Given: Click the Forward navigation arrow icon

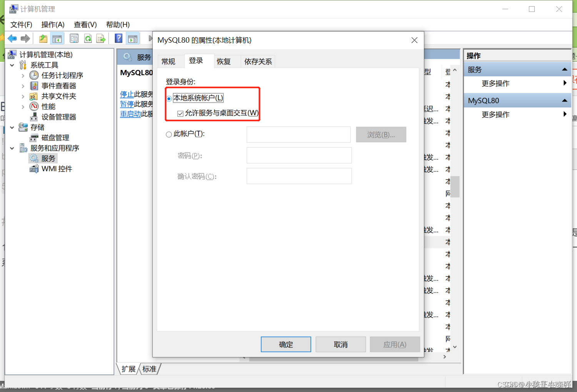Looking at the screenshot, I should (25, 38).
